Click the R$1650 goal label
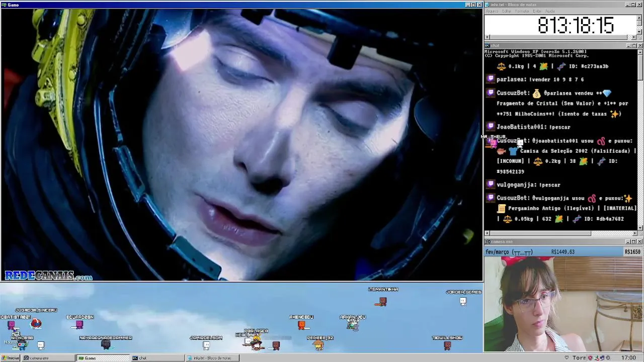The width and height of the screenshot is (644, 362). [x=632, y=252]
